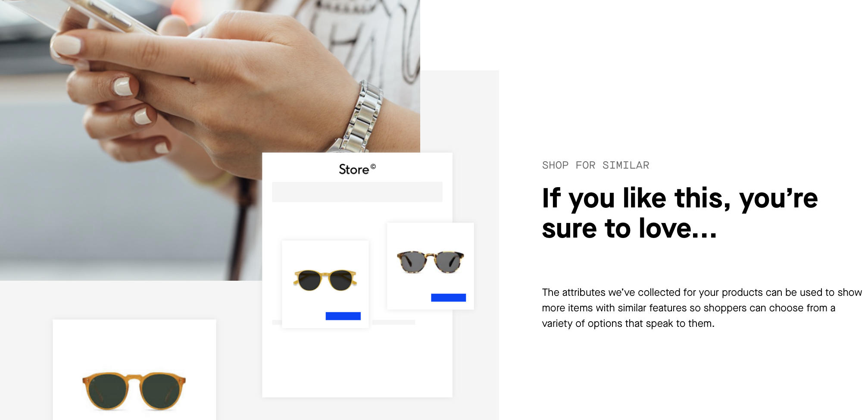Click the SHOP FOR SIMILAR label

pyautogui.click(x=595, y=165)
